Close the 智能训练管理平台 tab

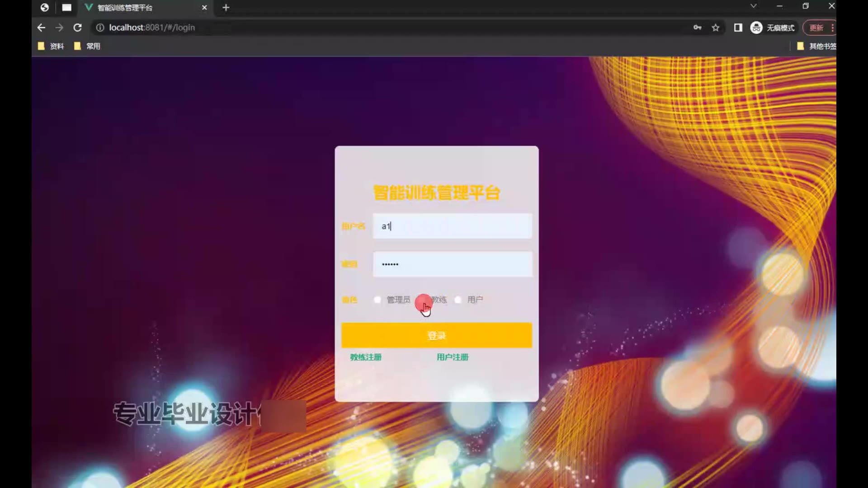(204, 8)
